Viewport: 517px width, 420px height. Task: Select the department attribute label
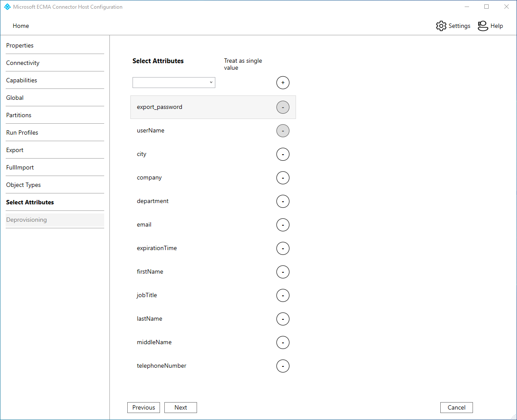point(153,201)
